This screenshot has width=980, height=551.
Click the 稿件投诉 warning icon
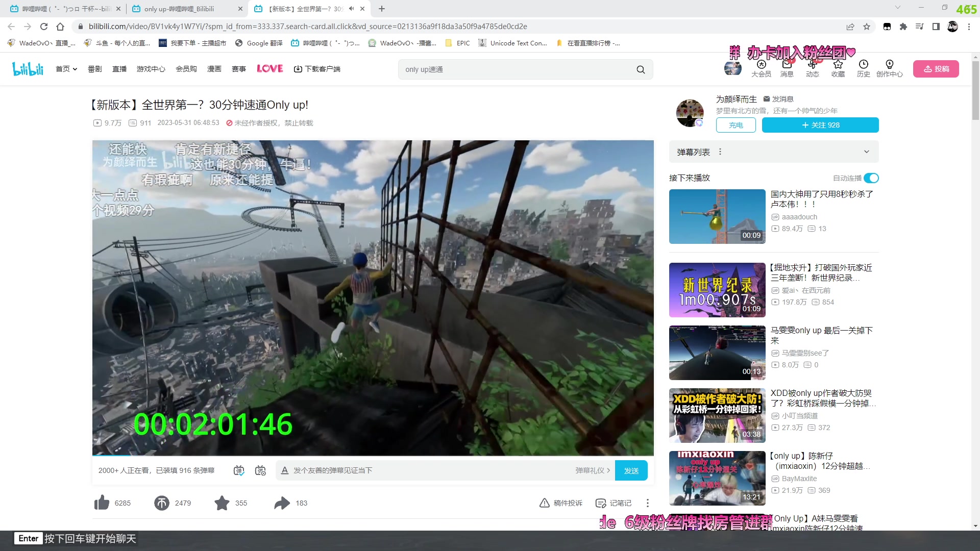545,503
